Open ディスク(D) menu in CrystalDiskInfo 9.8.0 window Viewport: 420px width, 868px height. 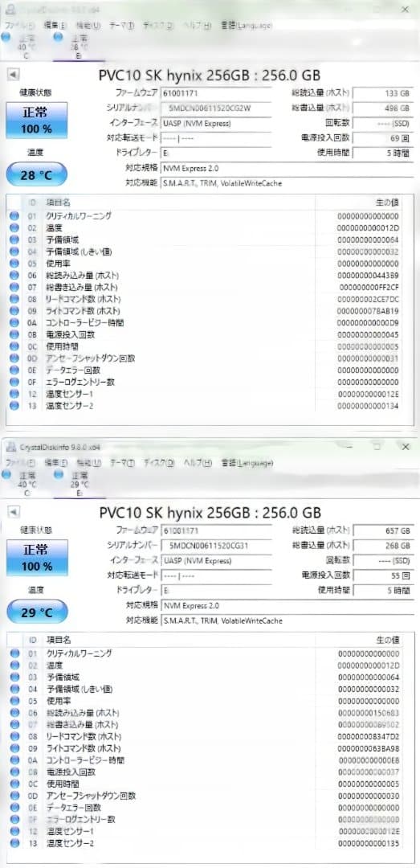[159, 463]
